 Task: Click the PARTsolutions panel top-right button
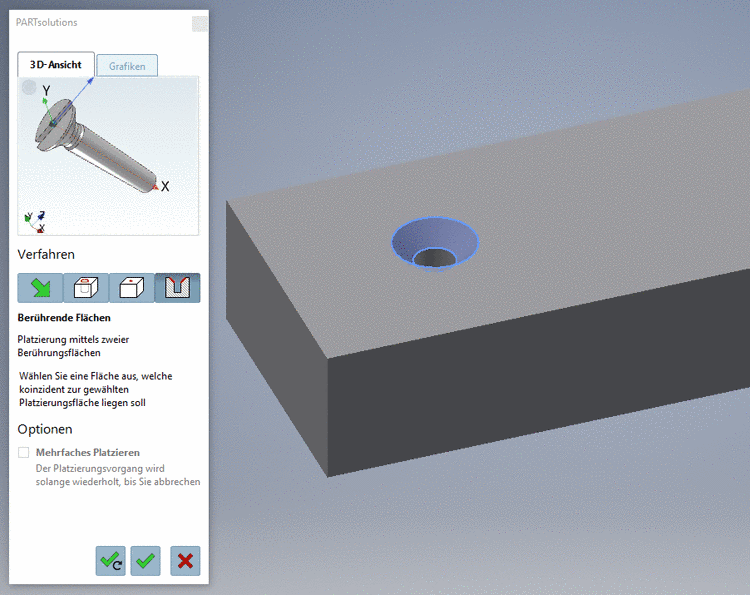(199, 23)
